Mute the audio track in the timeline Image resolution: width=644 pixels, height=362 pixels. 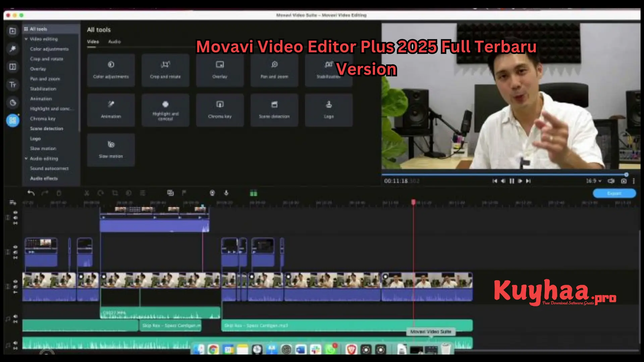point(15,315)
